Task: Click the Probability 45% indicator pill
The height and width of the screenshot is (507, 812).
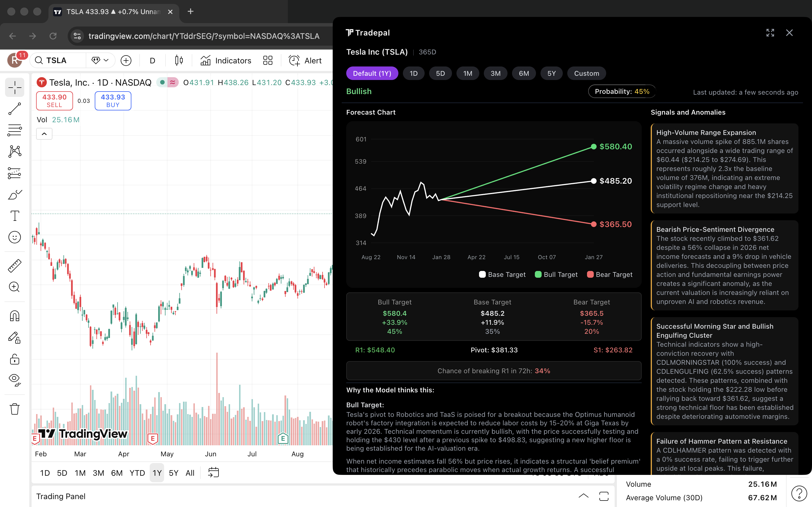Action: coord(621,91)
